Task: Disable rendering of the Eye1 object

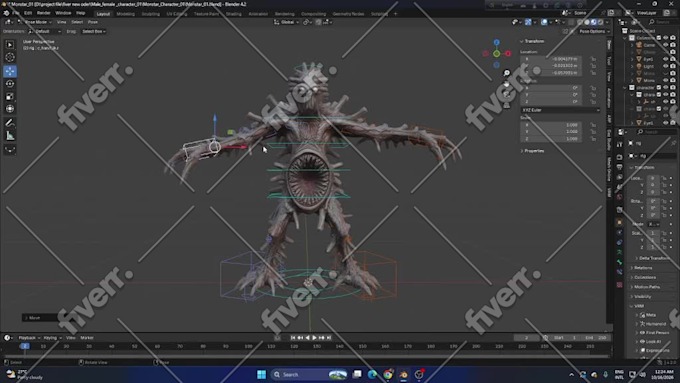Action: click(x=673, y=59)
